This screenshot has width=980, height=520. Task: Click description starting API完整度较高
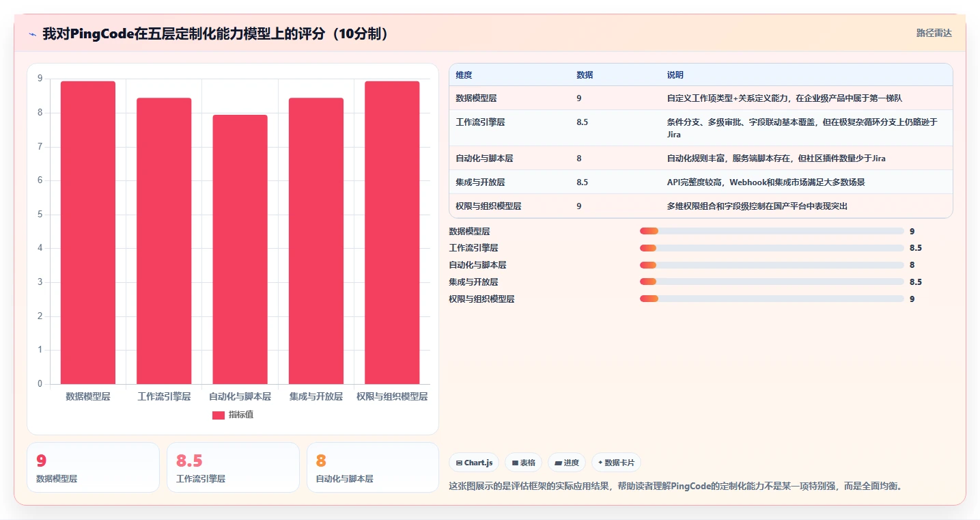tap(768, 182)
